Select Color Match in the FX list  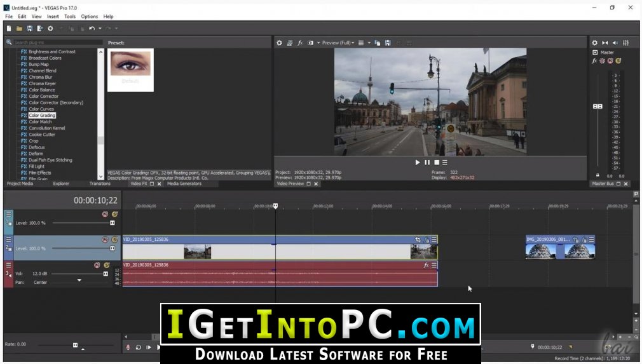[40, 122]
